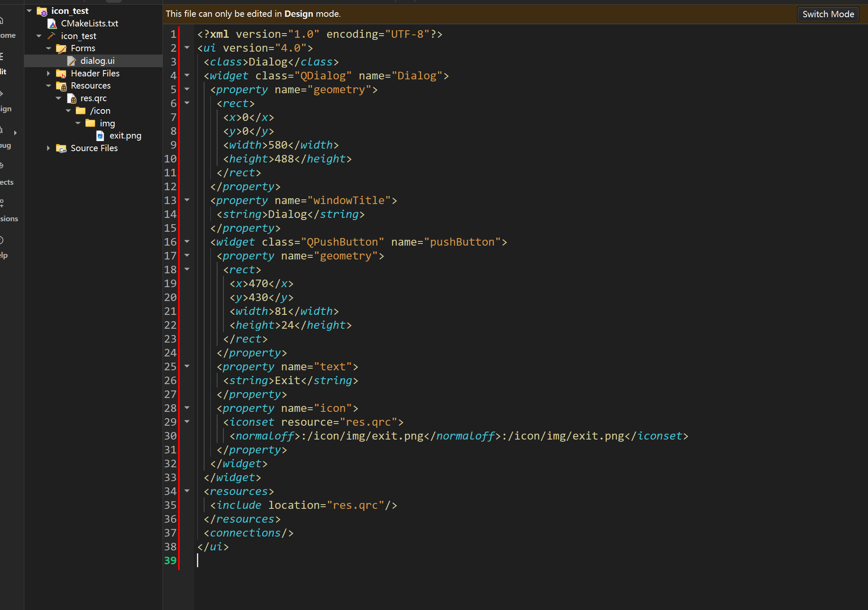Open Welcome mode in sidebar
Image resolution: width=868 pixels, height=610 pixels.
pos(8,28)
